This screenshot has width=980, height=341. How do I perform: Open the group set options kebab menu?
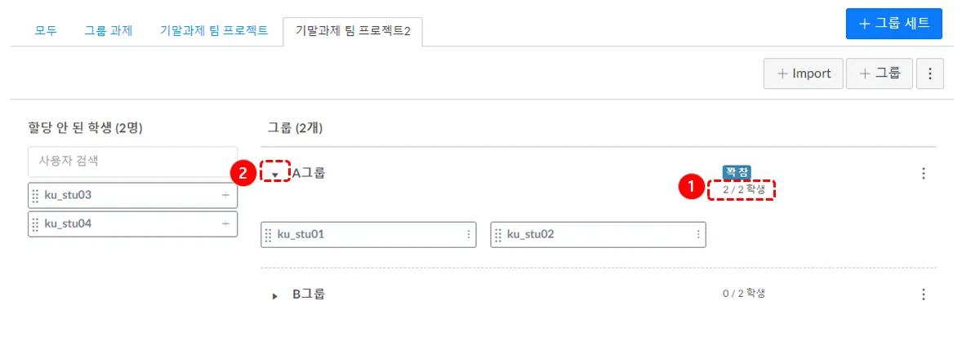tap(930, 73)
